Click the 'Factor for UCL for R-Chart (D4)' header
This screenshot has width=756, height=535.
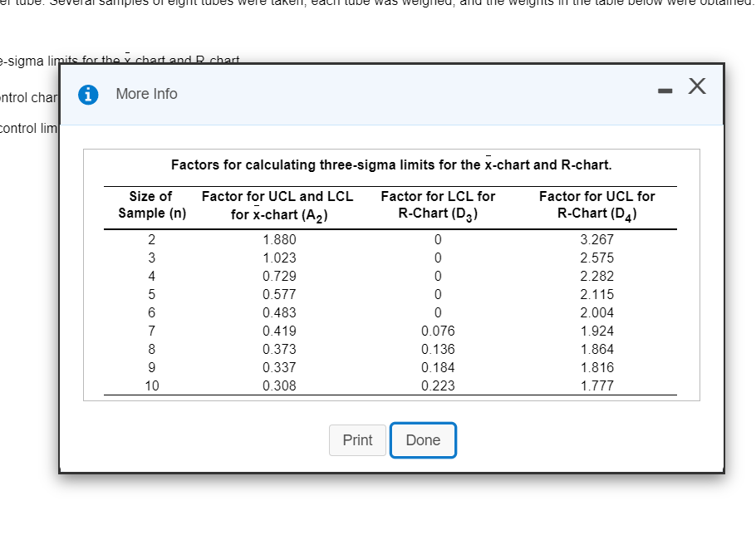(596, 205)
